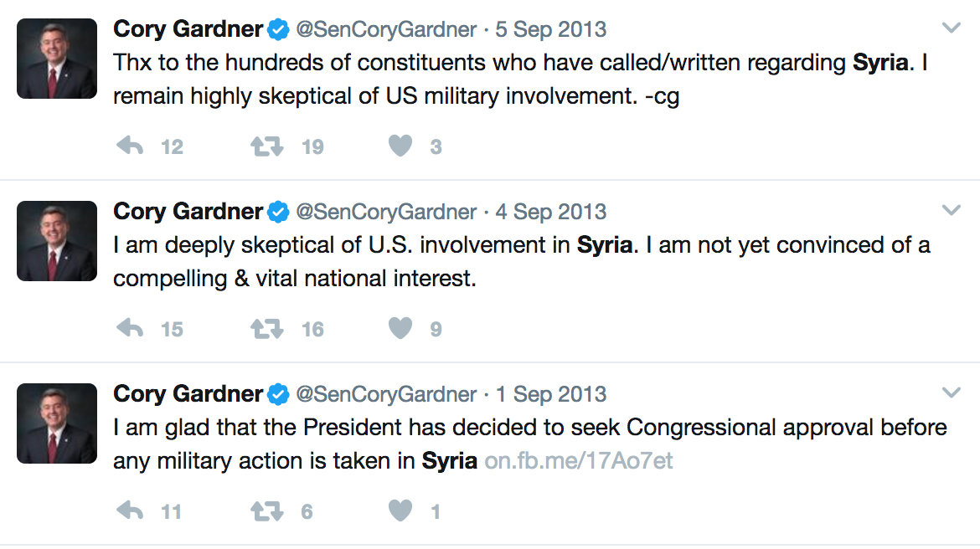Click the verified badge in the third tweet

[x=278, y=394]
